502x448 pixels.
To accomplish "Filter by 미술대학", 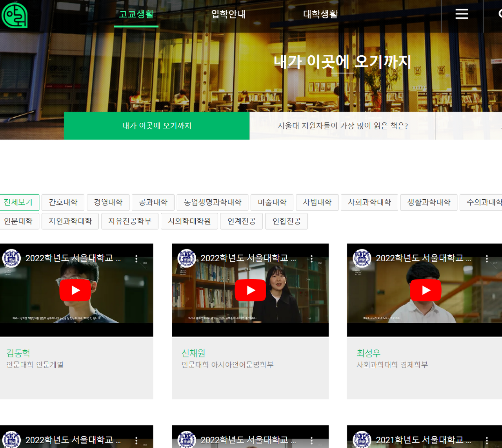I will [x=272, y=202].
